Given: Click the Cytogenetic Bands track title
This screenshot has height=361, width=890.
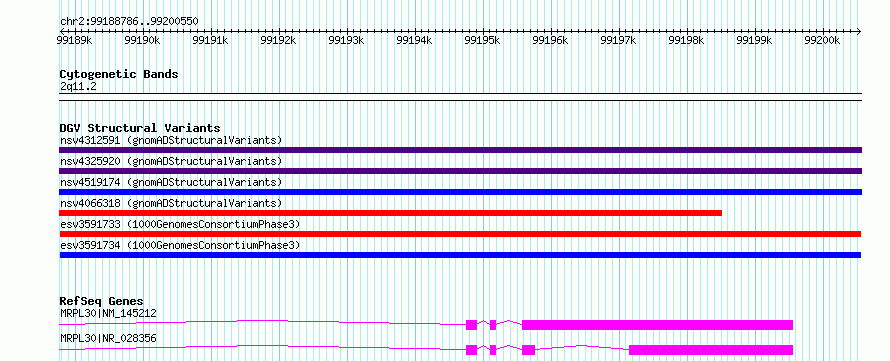Looking at the screenshot, I should (x=119, y=74).
